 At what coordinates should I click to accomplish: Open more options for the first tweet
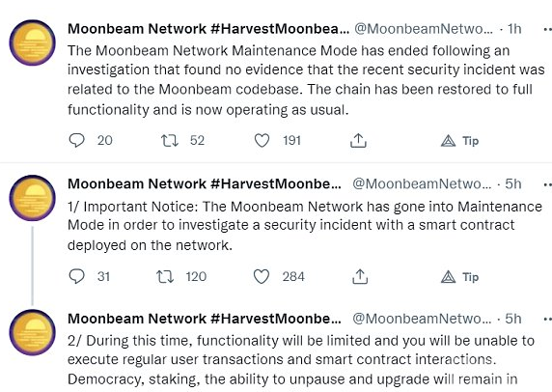(547, 29)
